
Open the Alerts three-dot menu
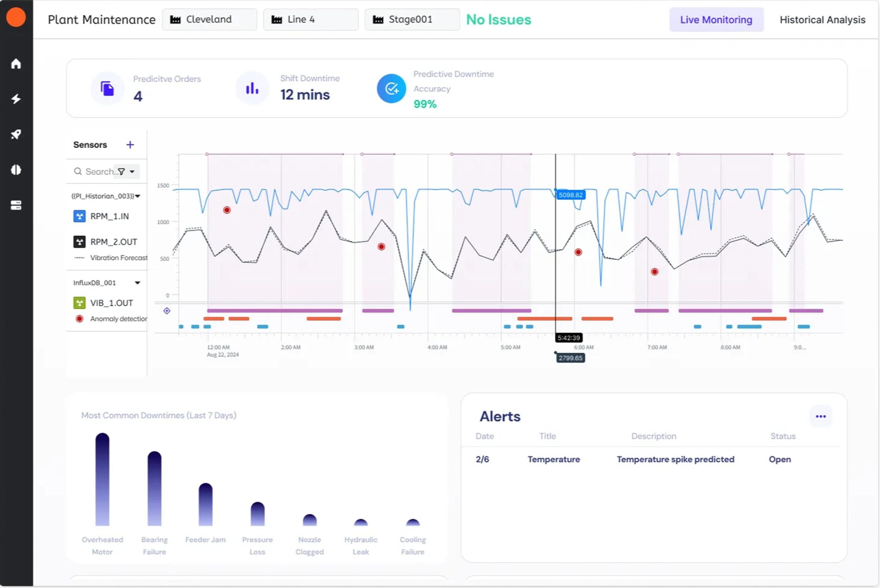click(x=821, y=416)
